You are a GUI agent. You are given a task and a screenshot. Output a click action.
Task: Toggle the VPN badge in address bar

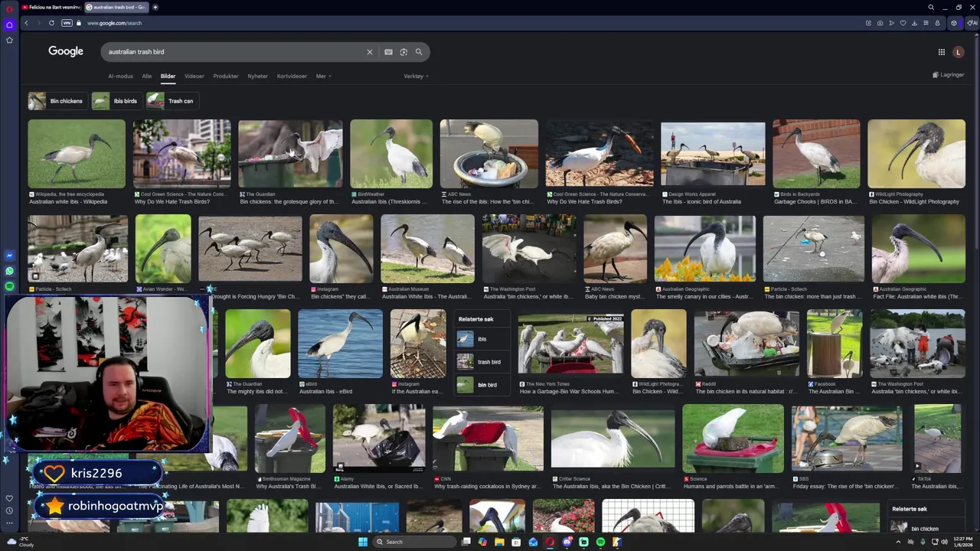(x=67, y=23)
